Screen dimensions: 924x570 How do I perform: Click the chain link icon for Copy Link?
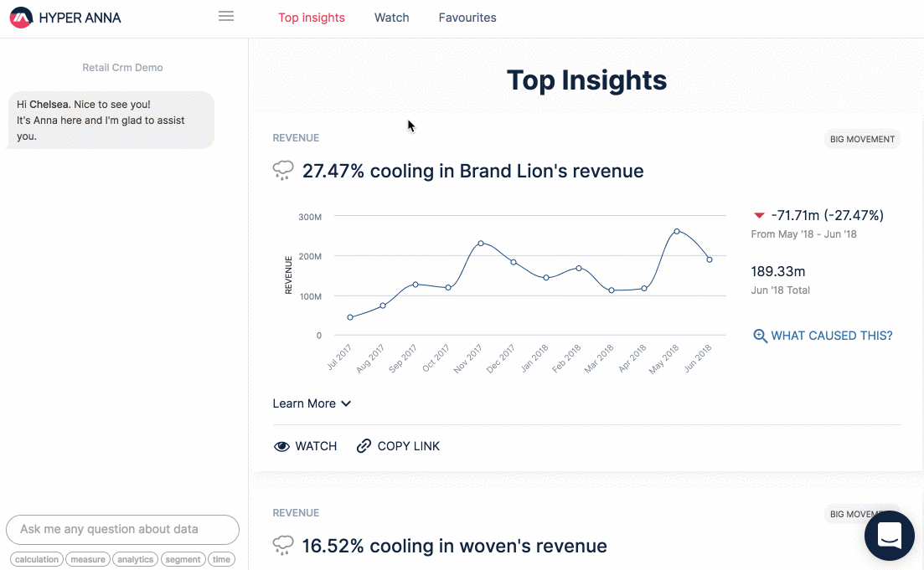tap(364, 446)
